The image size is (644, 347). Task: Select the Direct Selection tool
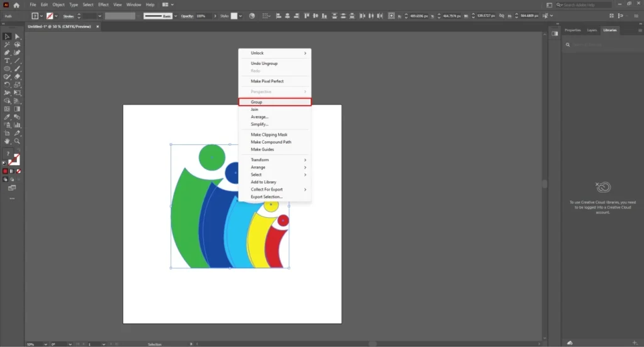tap(17, 37)
